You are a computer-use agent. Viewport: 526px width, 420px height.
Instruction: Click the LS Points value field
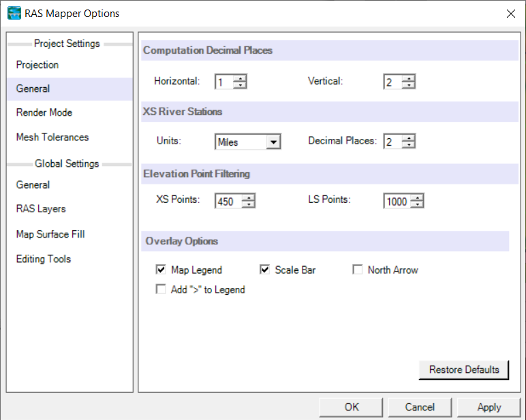[x=397, y=201]
